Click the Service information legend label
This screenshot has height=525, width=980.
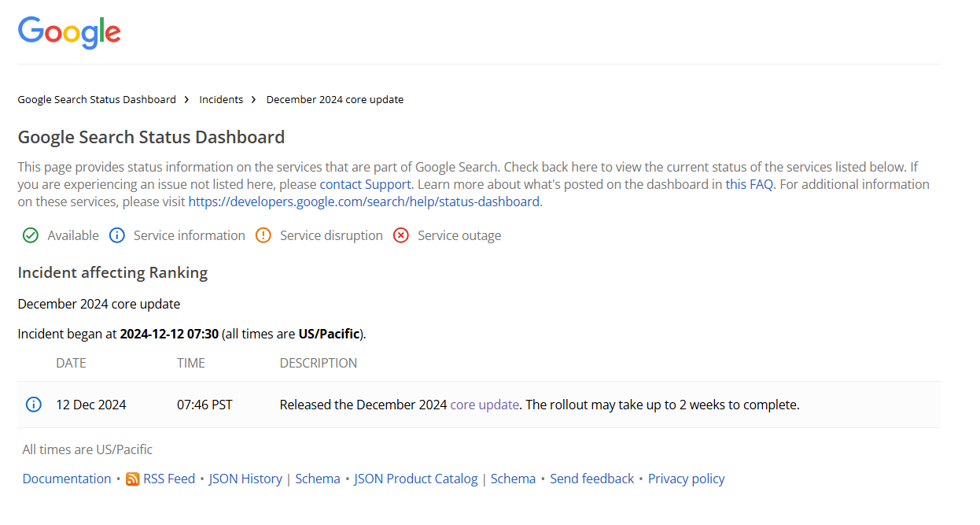[190, 235]
